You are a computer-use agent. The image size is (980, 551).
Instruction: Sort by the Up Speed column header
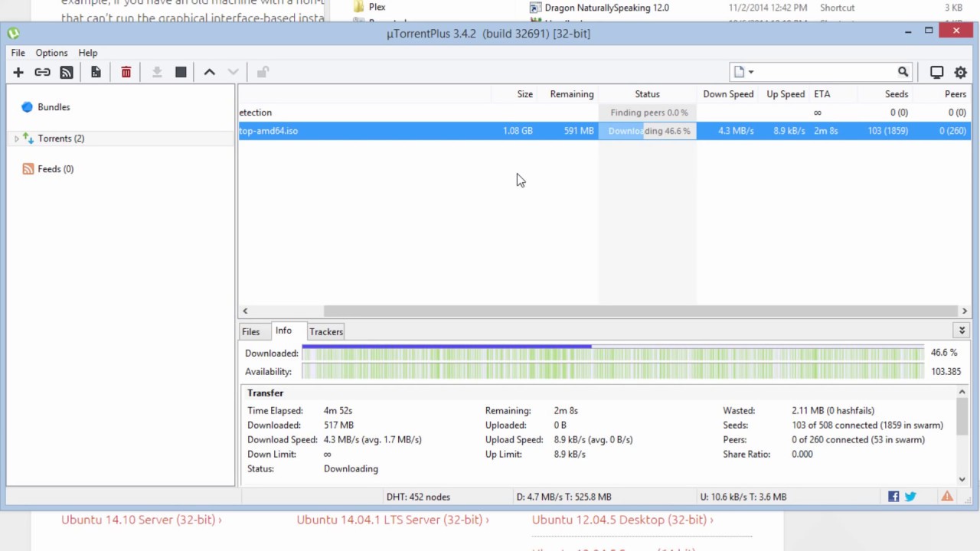click(x=784, y=94)
